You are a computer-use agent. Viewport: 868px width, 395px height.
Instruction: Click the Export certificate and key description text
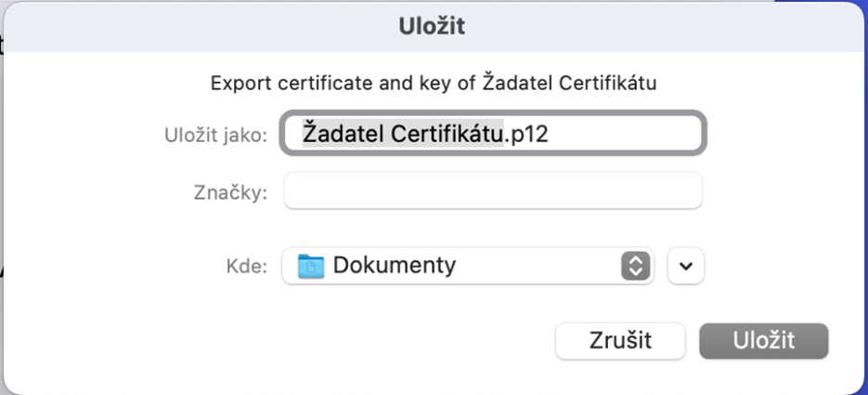click(x=434, y=84)
